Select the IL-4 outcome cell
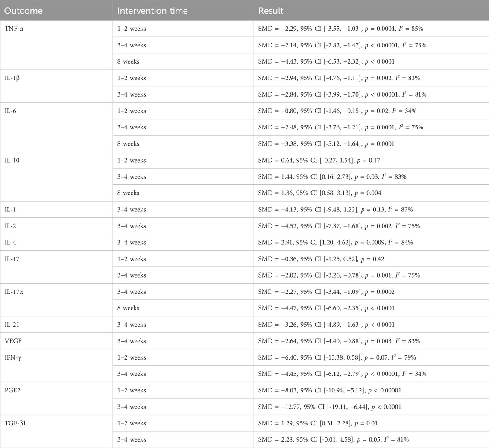Screen dimensions: 489x448 [x=56, y=242]
